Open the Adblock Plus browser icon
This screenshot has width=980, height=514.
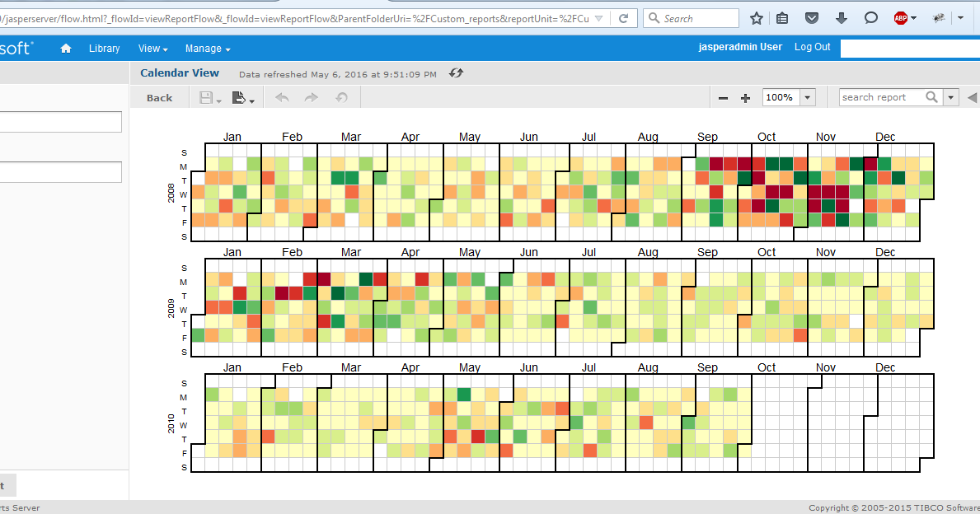tap(901, 16)
